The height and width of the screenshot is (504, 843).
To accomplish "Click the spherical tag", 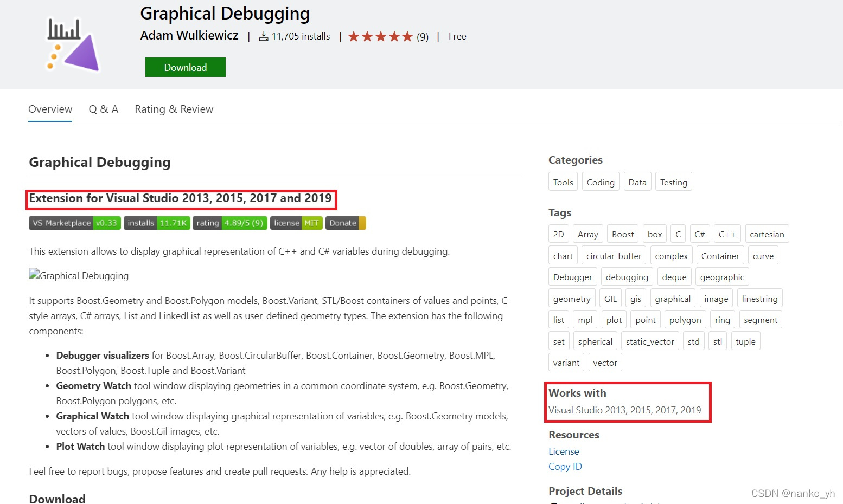I will coord(595,341).
